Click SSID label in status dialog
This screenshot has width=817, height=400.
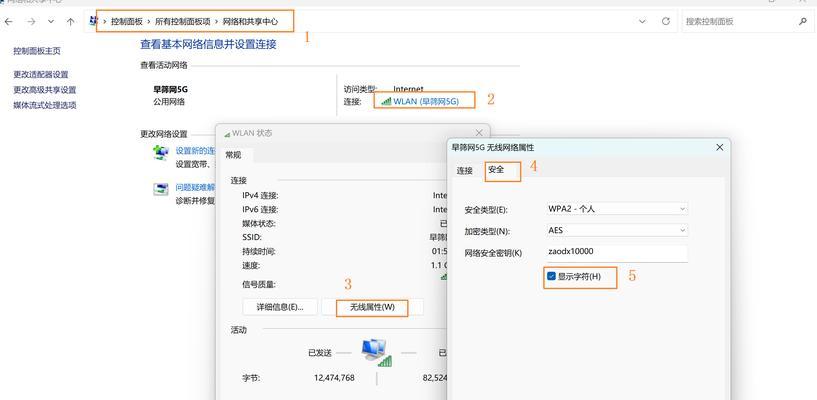[252, 238]
